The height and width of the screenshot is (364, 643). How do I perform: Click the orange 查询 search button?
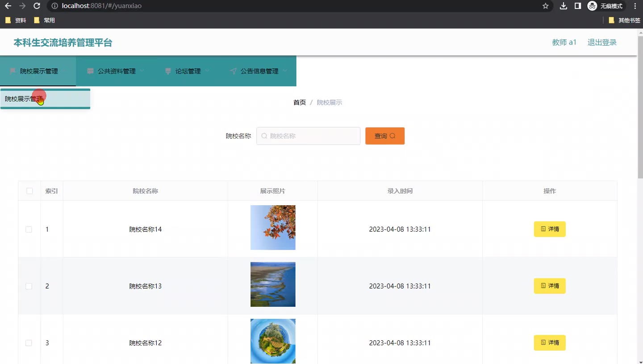click(384, 136)
